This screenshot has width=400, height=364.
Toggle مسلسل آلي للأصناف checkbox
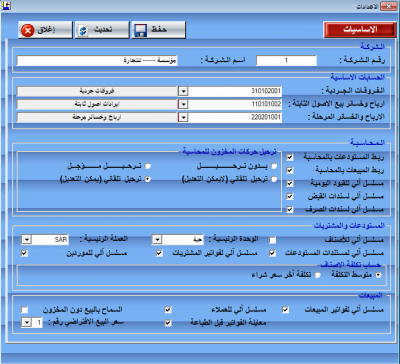pyautogui.click(x=273, y=240)
